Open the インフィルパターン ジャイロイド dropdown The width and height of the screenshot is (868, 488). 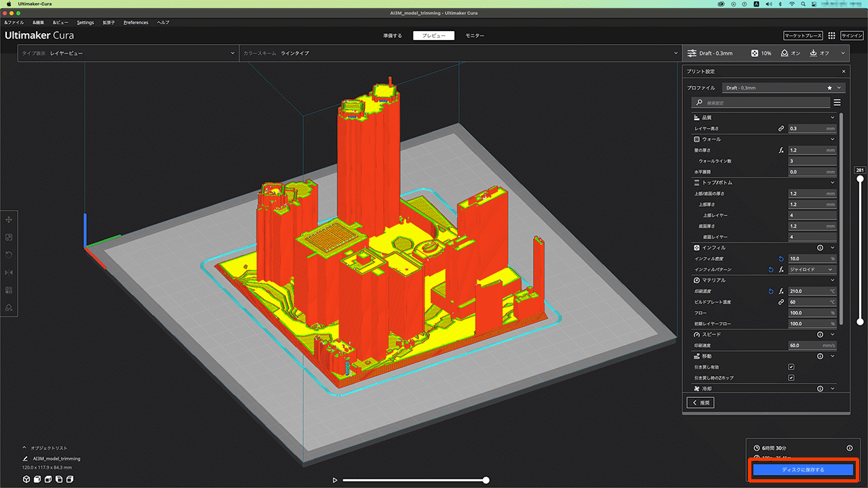[812, 269]
